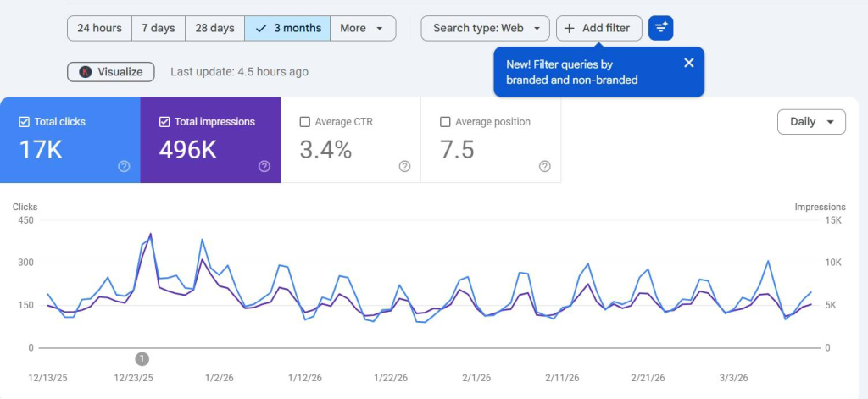Click the 450 clicks axis label
The image size is (868, 399).
click(x=26, y=220)
